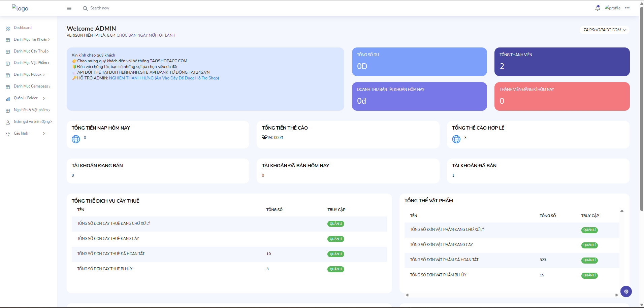Click the globe icon under Tổng Thẻ Cào Hợp Lệ
The image size is (644, 308).
[456, 139]
